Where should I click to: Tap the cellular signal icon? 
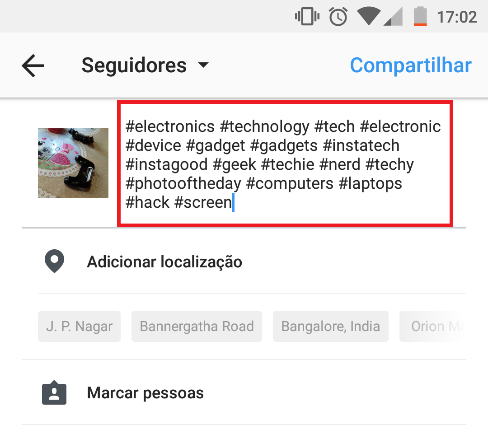pos(393,17)
